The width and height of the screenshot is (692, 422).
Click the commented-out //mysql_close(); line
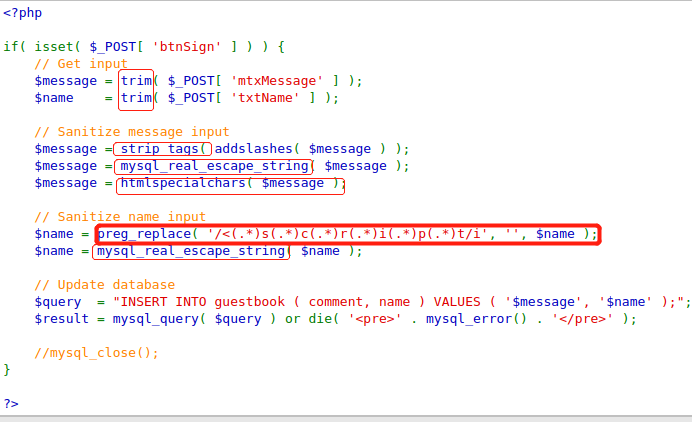[96, 353]
